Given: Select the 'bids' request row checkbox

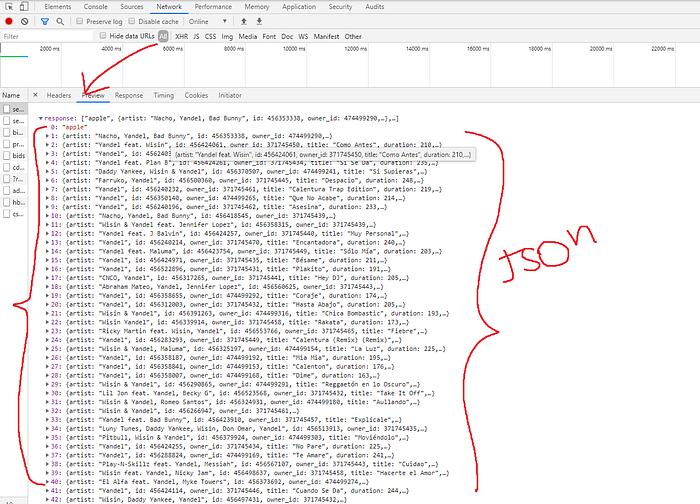Looking at the screenshot, I should tap(6, 155).
